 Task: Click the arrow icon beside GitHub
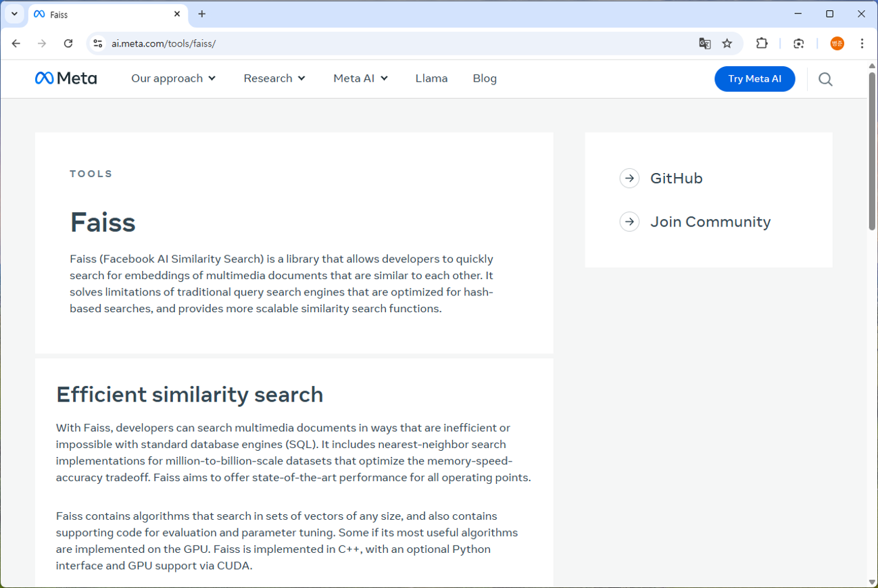[629, 178]
